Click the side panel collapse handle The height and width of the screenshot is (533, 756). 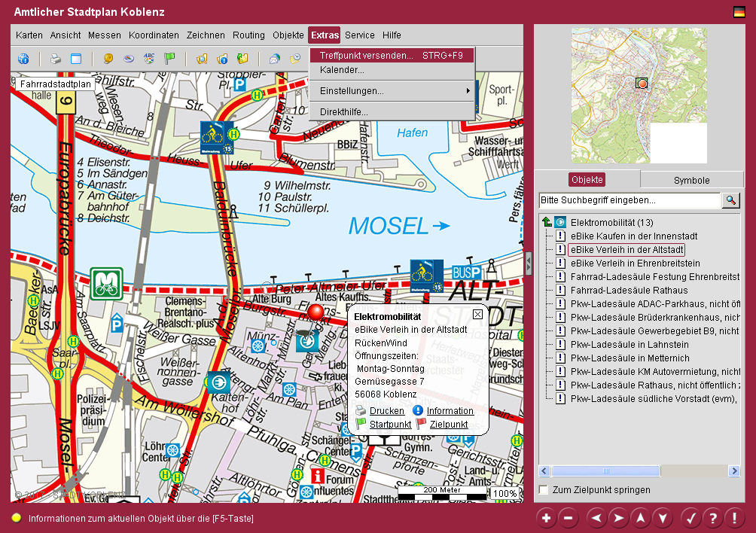(529, 263)
